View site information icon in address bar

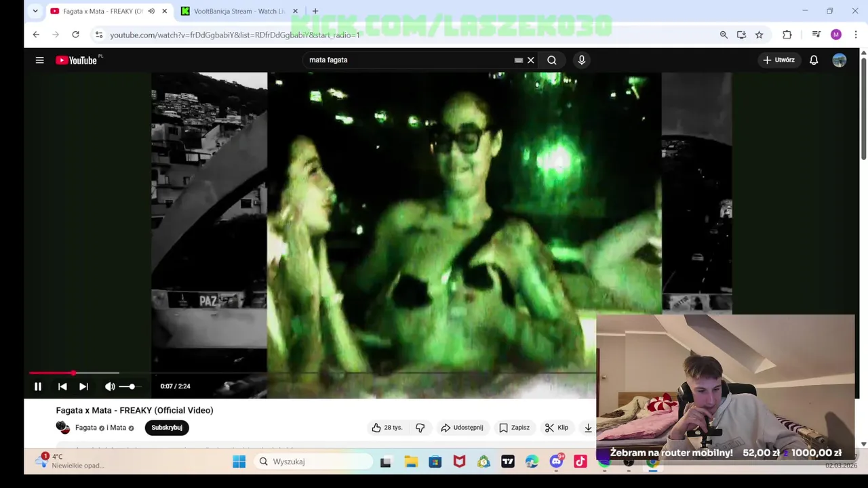99,35
